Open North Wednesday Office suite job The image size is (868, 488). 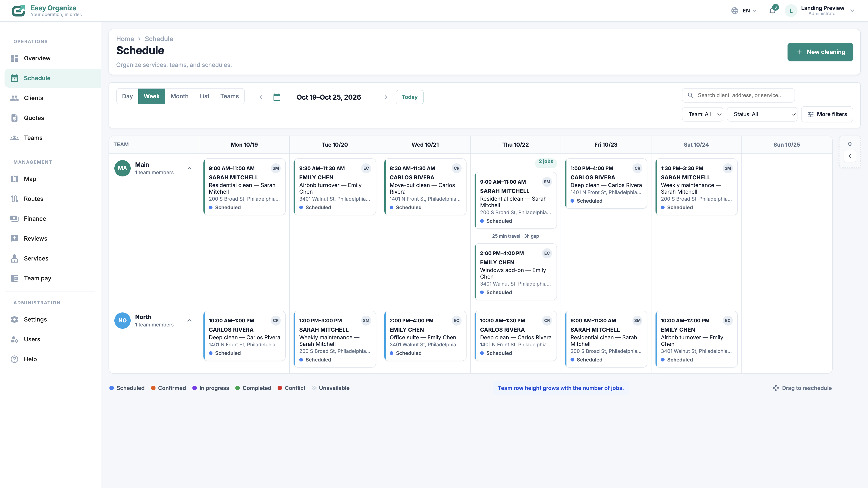[425, 336]
